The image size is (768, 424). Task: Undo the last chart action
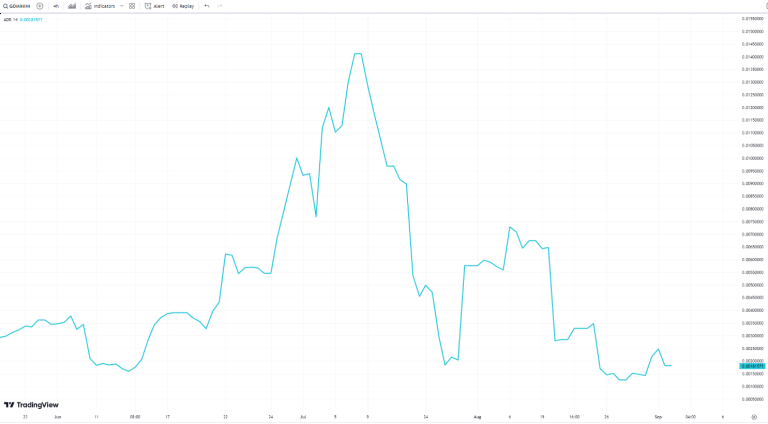207,6
